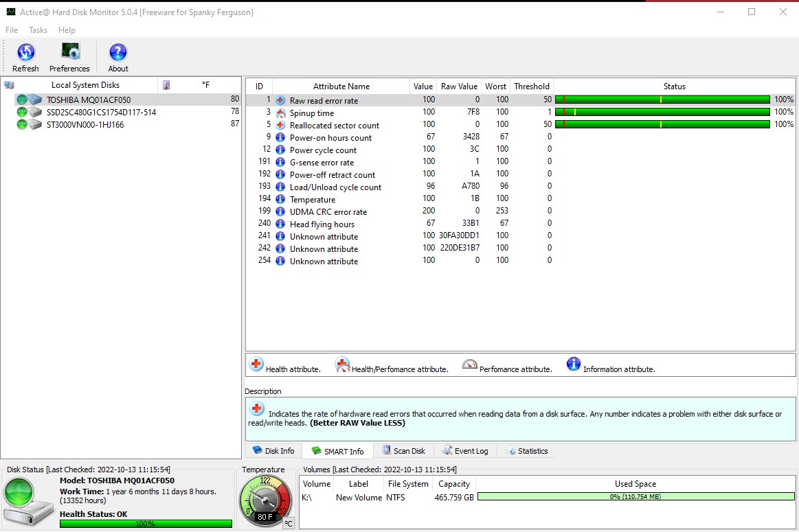Click the K:\ volume used space bar
Image resolution: width=799 pixels, height=532 pixels.
(635, 497)
